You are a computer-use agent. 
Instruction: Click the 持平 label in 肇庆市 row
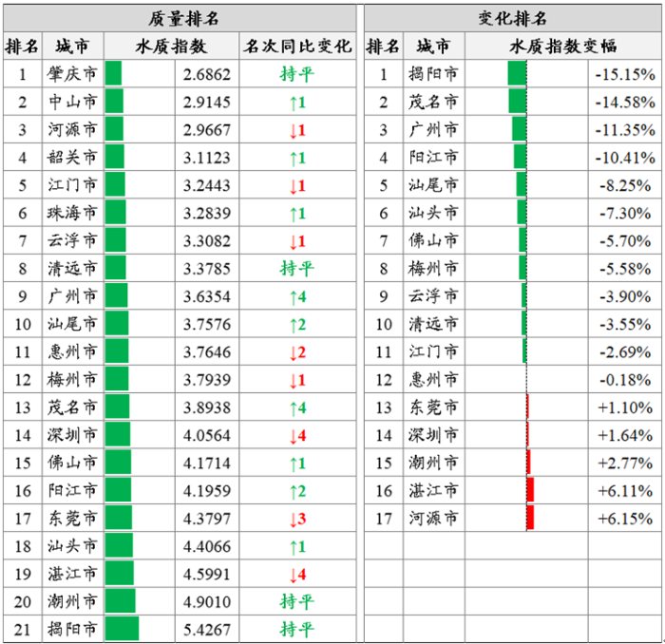[x=296, y=74]
